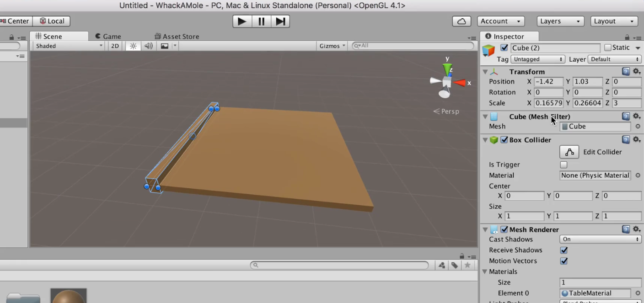This screenshot has width=644, height=303.
Task: Click the Local coordinate space button
Action: 52,21
